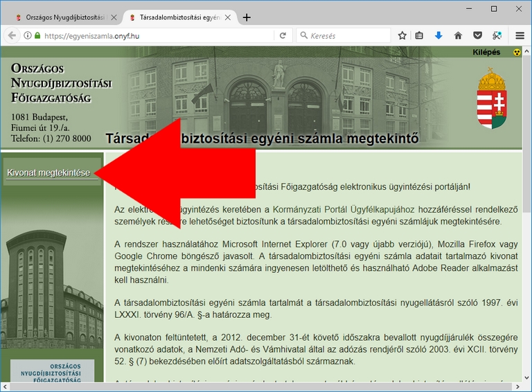Click the back navigation arrow
The width and height of the screenshot is (532, 392).
pyautogui.click(x=12, y=35)
